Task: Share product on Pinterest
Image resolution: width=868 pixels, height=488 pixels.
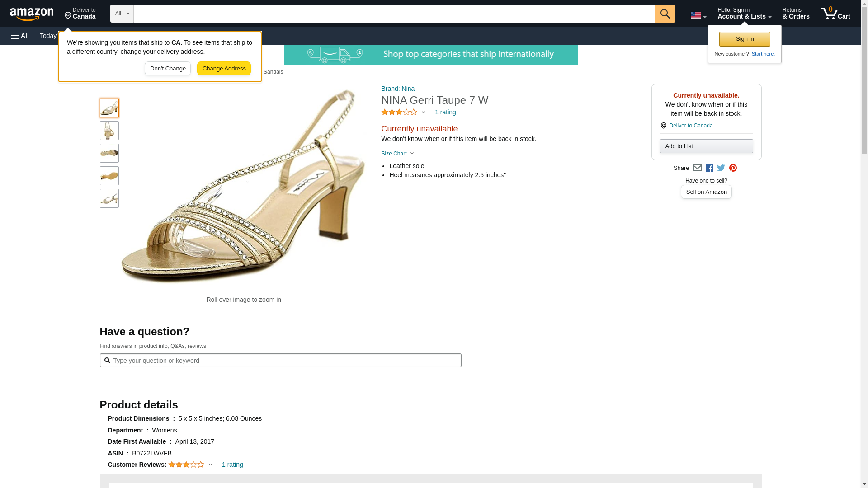Action: pos(733,168)
